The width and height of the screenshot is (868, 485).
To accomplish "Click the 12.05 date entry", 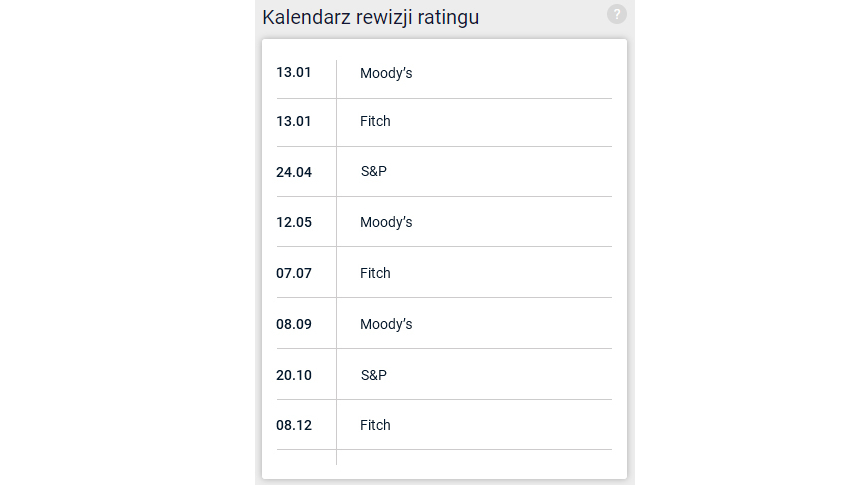I will click(x=294, y=222).
